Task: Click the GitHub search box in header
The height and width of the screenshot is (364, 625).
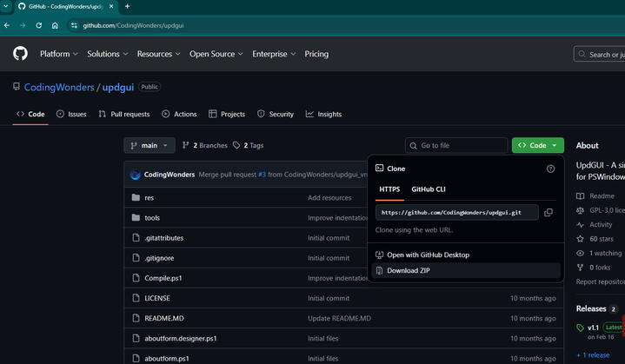Action: (x=599, y=54)
